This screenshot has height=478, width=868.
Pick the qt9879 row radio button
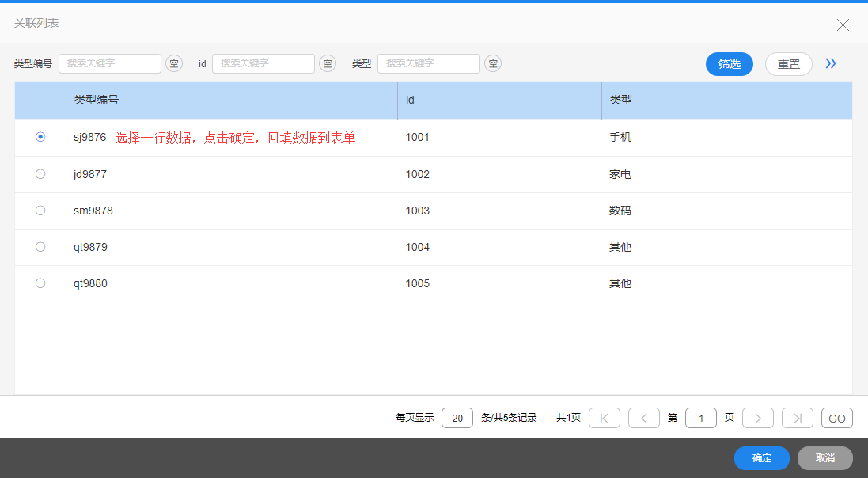pyautogui.click(x=40, y=247)
